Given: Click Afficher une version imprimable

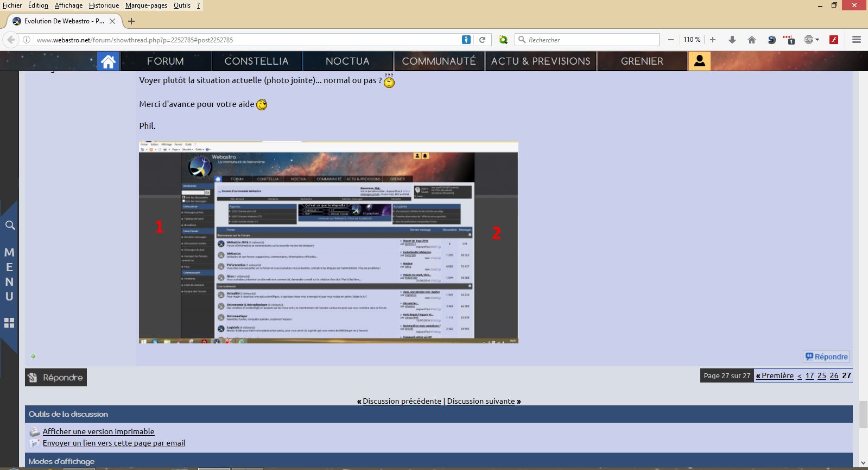Looking at the screenshot, I should pyautogui.click(x=98, y=431).
